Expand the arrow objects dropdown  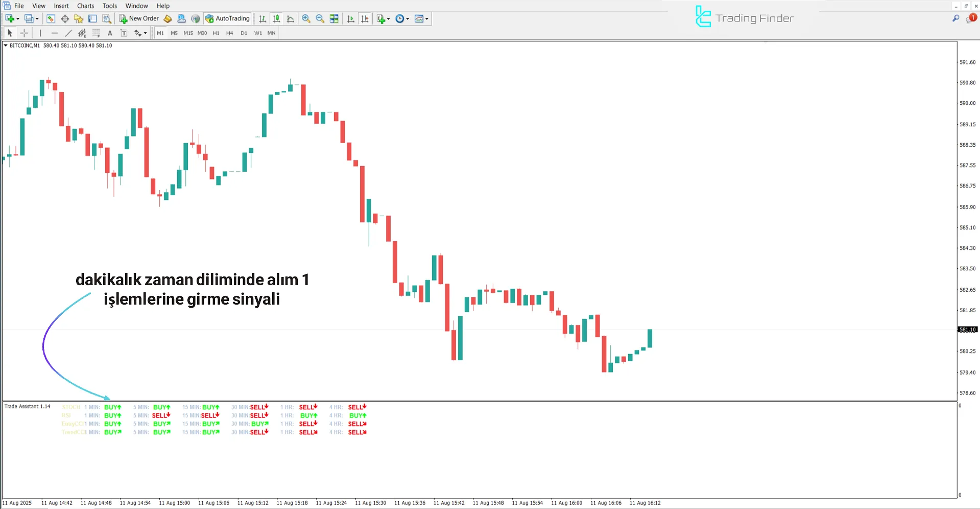click(145, 33)
